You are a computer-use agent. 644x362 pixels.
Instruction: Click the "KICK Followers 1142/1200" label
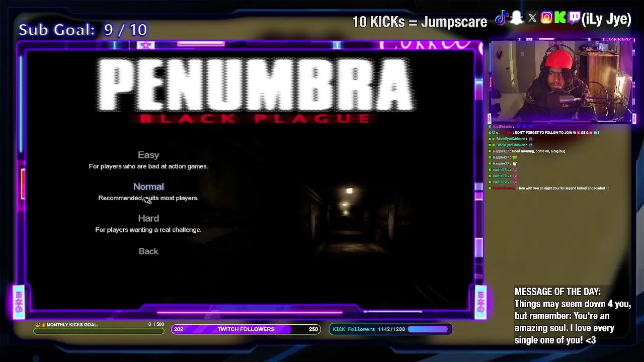[x=369, y=329]
